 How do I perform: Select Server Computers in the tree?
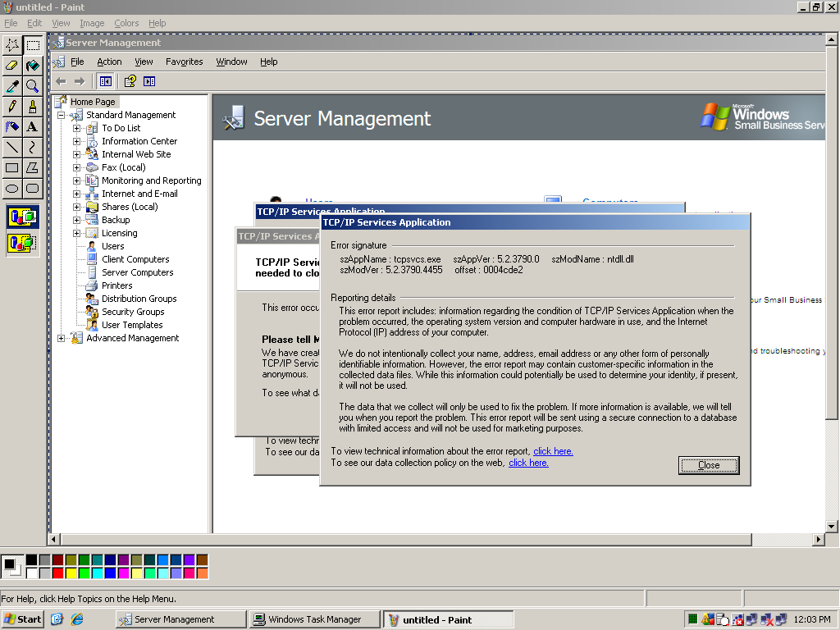pyautogui.click(x=137, y=272)
